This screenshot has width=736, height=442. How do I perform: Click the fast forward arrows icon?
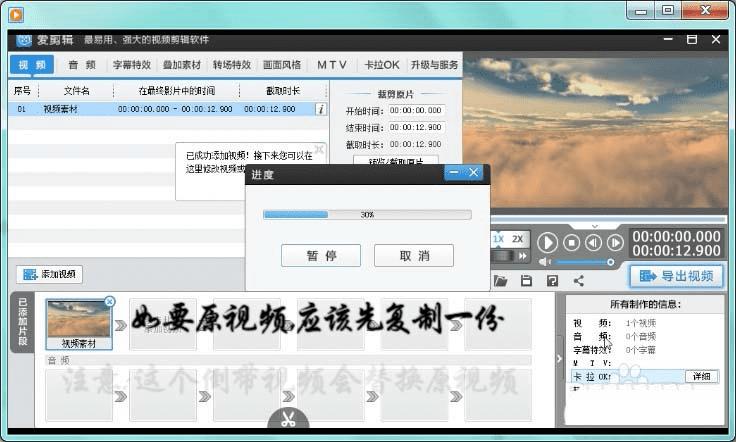(522, 256)
